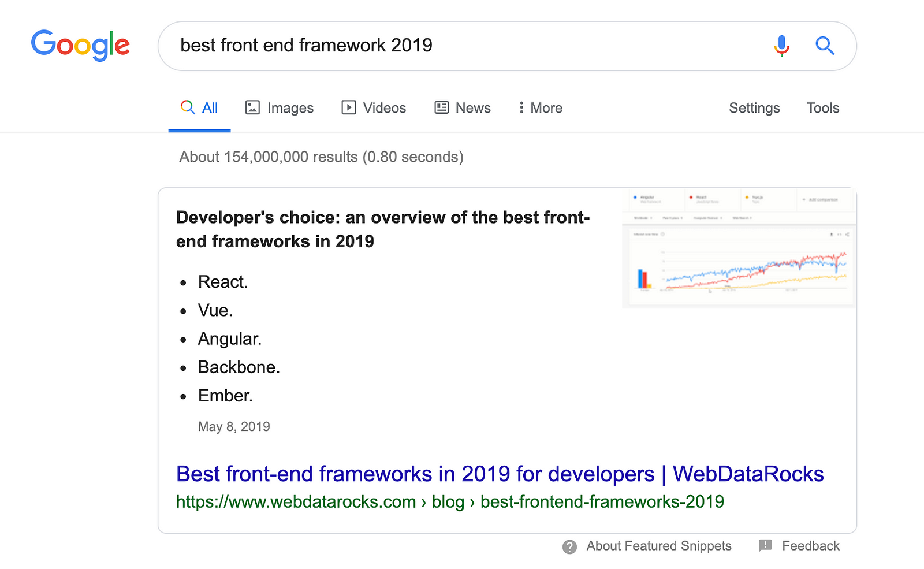This screenshot has height=569, width=924.
Task: Click the three-dot More icon
Action: [x=521, y=107]
